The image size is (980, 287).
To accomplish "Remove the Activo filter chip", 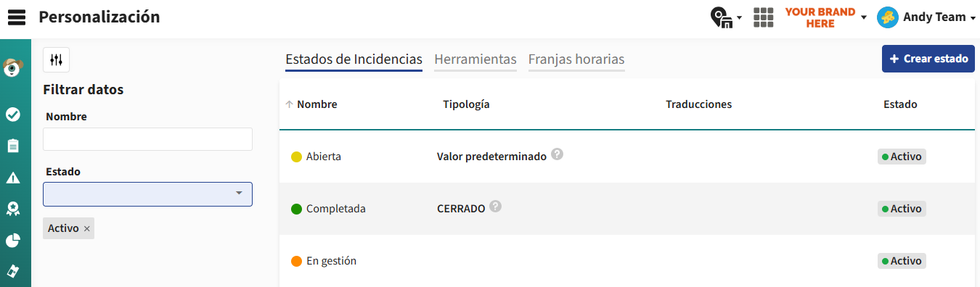I will click(x=87, y=229).
